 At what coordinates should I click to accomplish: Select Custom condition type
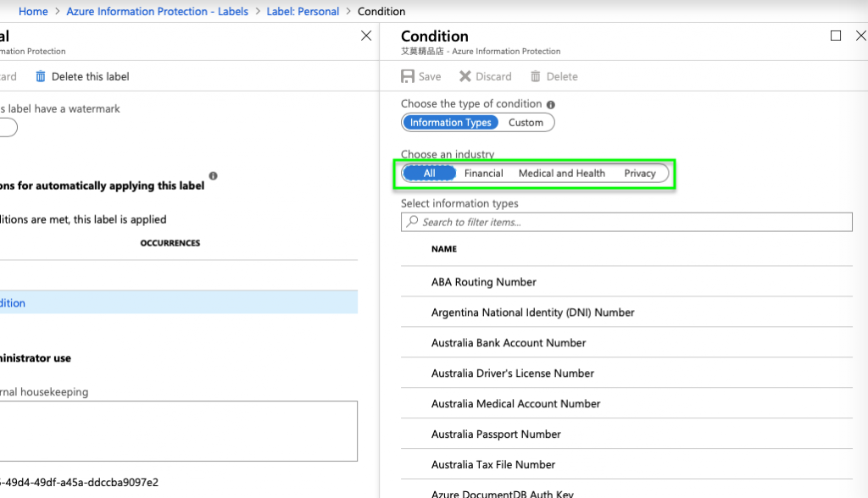[x=526, y=122]
